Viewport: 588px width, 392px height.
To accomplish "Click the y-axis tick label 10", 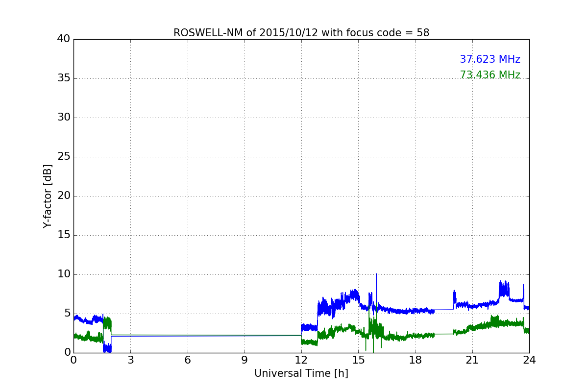I will (x=64, y=274).
